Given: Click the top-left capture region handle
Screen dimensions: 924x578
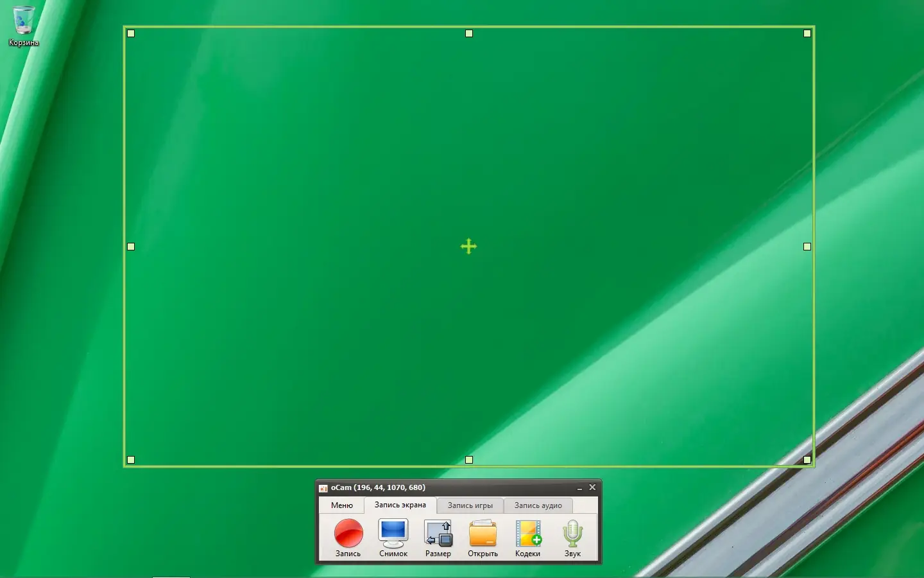Looking at the screenshot, I should pos(131,33).
